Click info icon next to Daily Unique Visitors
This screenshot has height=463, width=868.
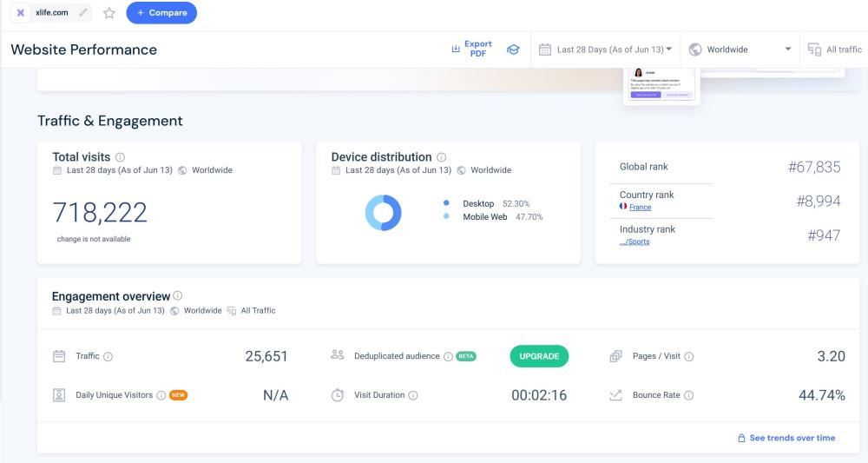[x=161, y=395]
